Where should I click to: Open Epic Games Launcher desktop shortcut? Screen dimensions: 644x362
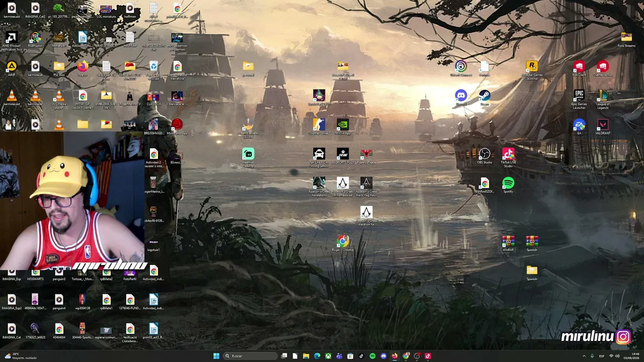click(x=579, y=100)
